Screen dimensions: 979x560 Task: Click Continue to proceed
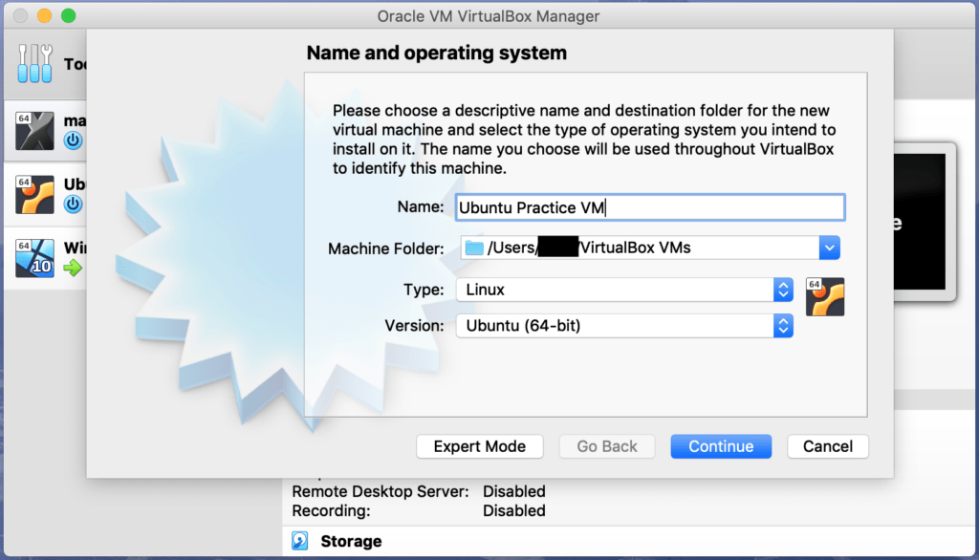721,446
